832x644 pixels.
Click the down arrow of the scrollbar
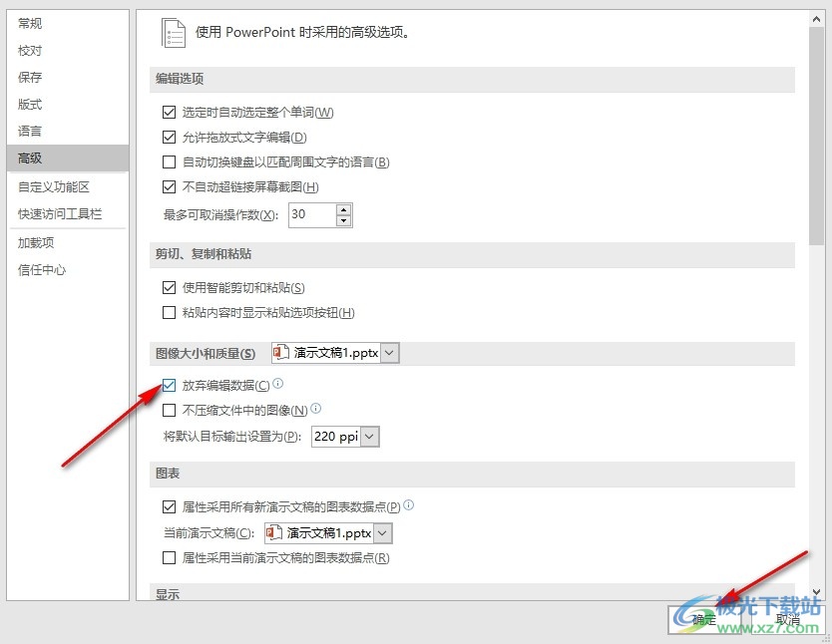(x=816, y=592)
